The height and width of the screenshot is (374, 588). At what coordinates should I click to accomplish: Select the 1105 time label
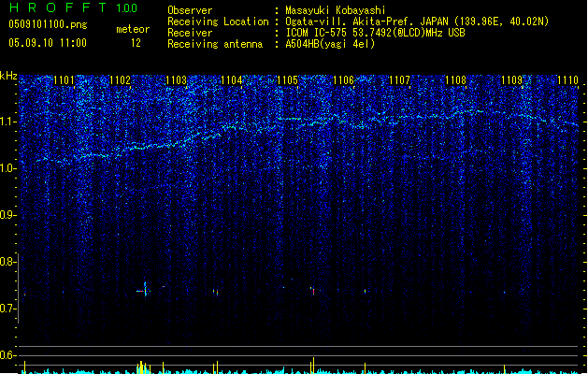(288, 80)
